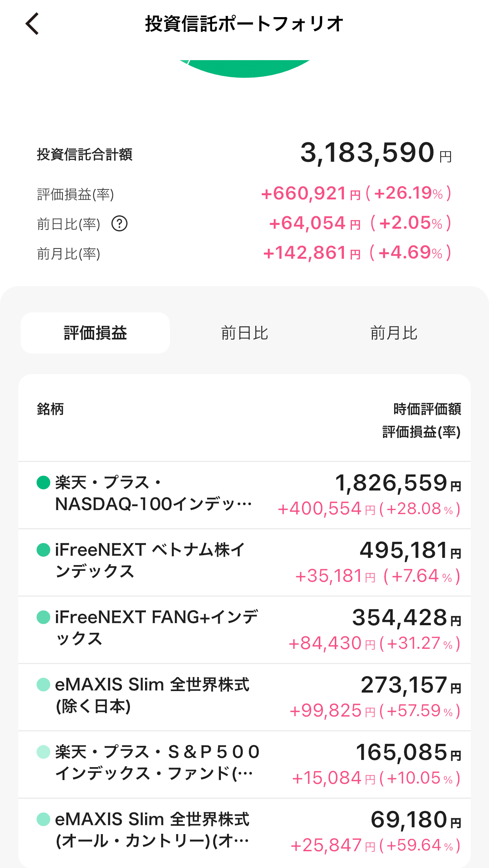The image size is (489, 868).
Task: Switch to the 前月比 tab
Action: (x=394, y=333)
